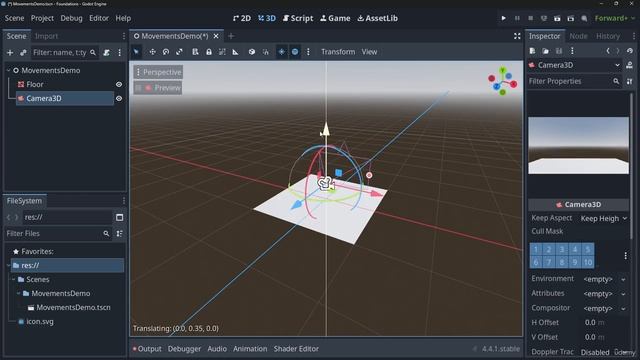
Task: Toggle cull mask layer 8
Action: [x=562, y=262]
